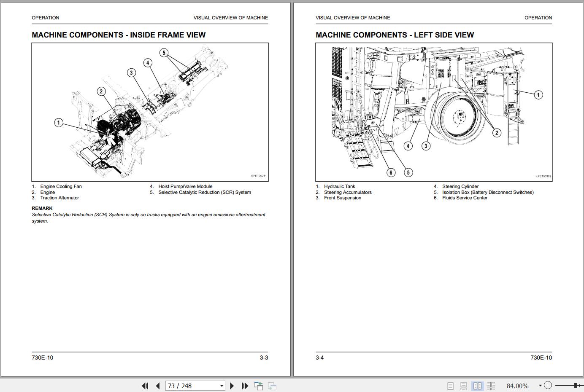The image size is (584, 392).
Task: Switch to single page view
Action: click(x=450, y=386)
